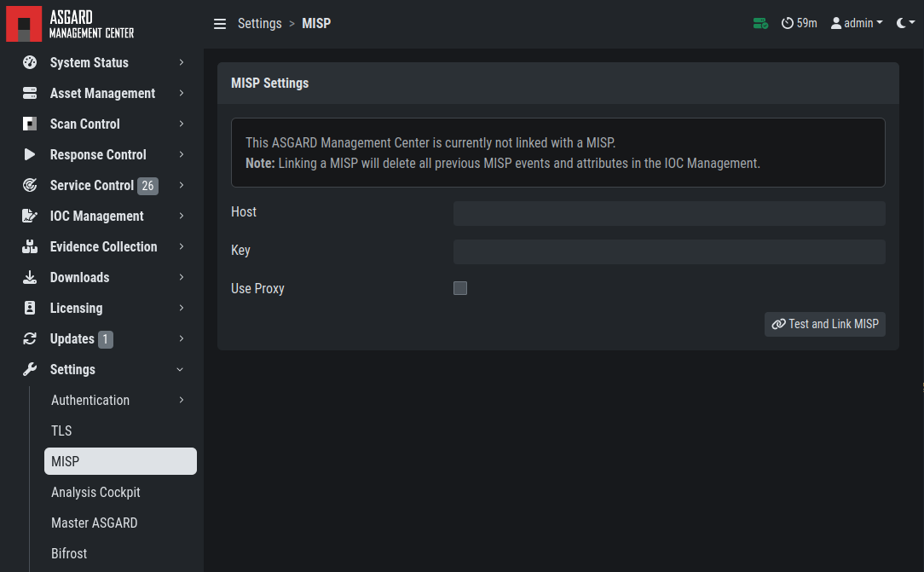Open Evidence Collection menu item
This screenshot has width=924, height=572.
tap(104, 246)
